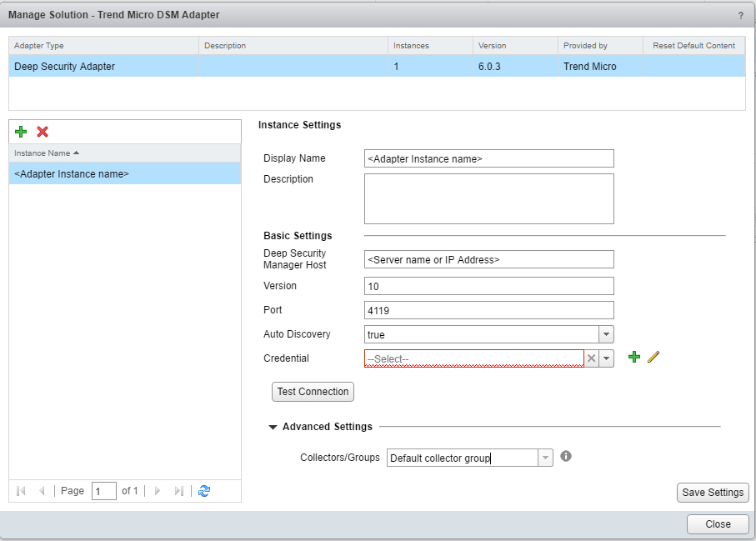The image size is (756, 541).
Task: Click the help question mark icon
Action: coord(741,15)
